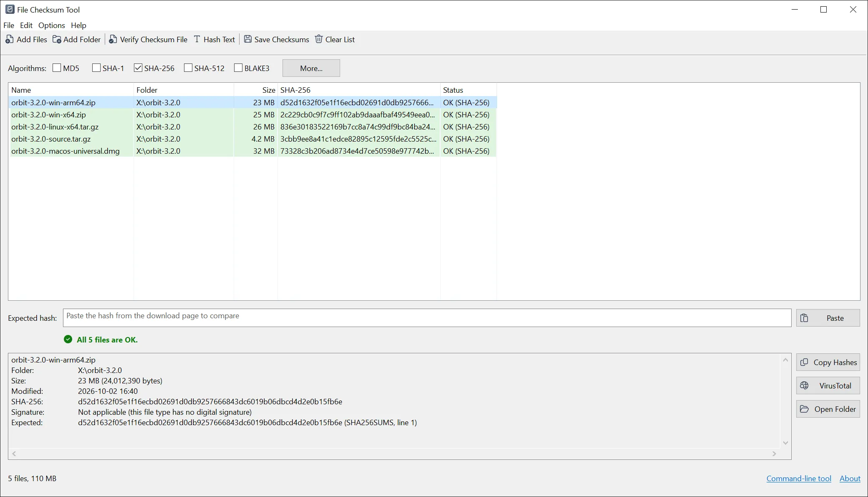Click the VirusTotal globe icon
This screenshot has width=868, height=497.
pyautogui.click(x=804, y=385)
